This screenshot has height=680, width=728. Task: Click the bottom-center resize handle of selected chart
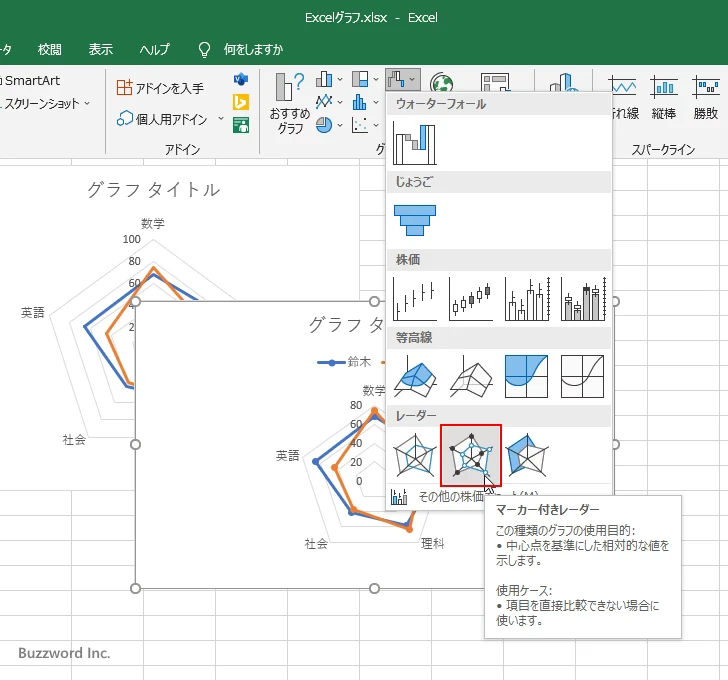point(374,589)
